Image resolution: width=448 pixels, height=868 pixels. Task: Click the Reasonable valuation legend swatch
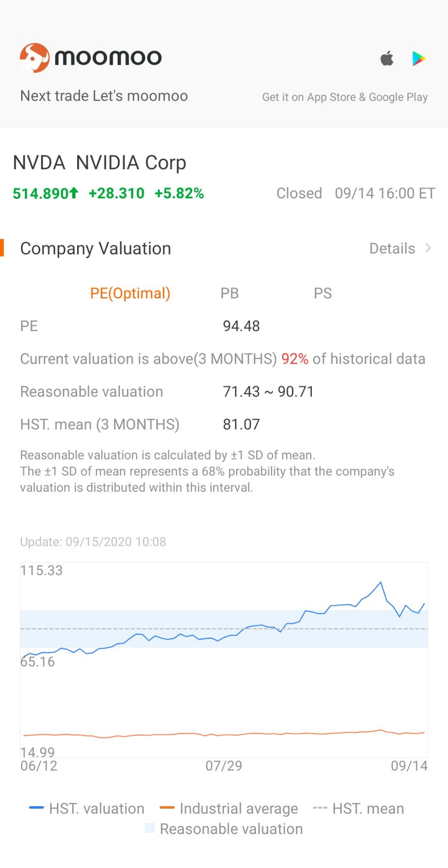[150, 828]
